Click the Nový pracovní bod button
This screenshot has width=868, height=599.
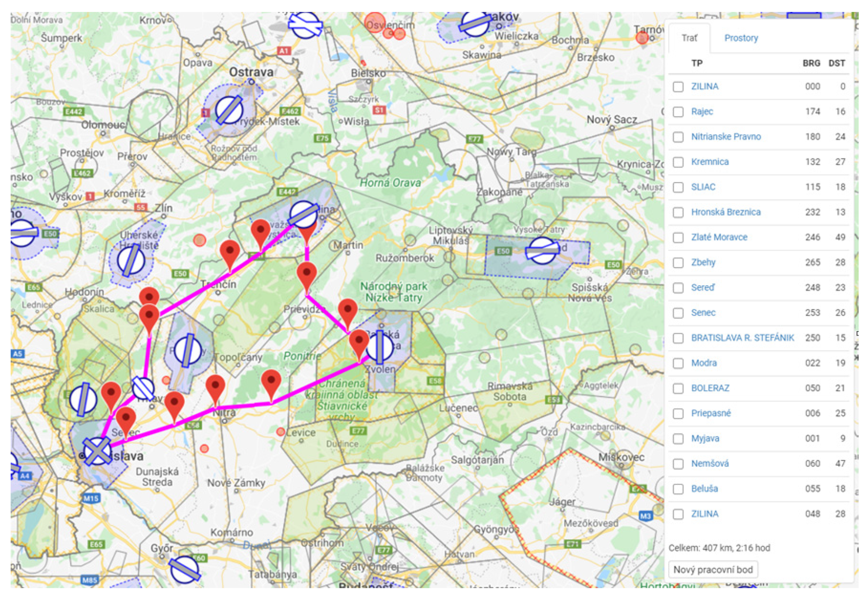[x=713, y=569]
